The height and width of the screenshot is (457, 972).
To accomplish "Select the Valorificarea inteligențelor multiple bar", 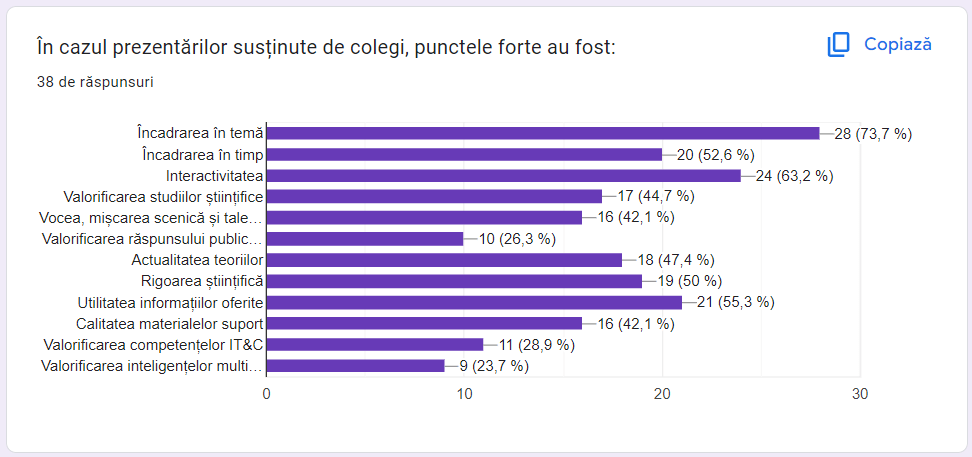I will (x=355, y=365).
